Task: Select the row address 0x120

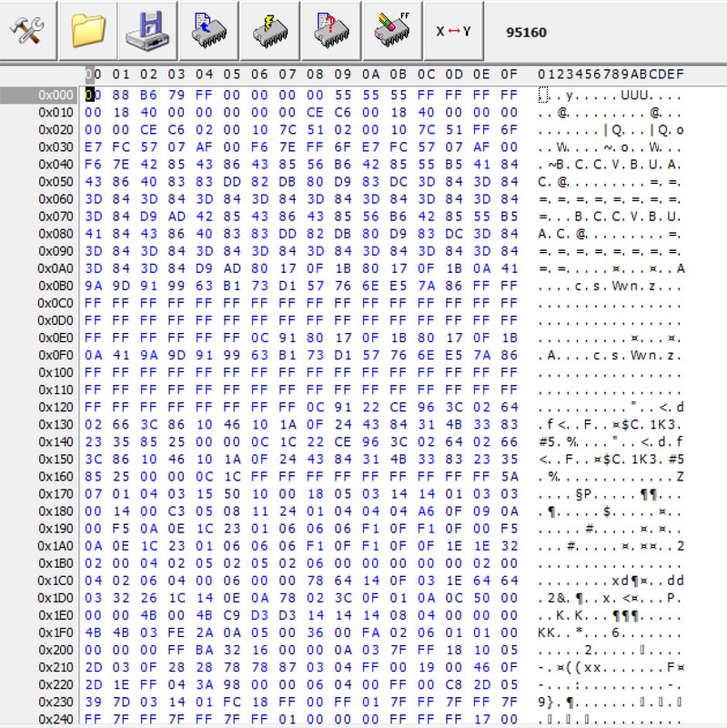Action: tap(56, 407)
